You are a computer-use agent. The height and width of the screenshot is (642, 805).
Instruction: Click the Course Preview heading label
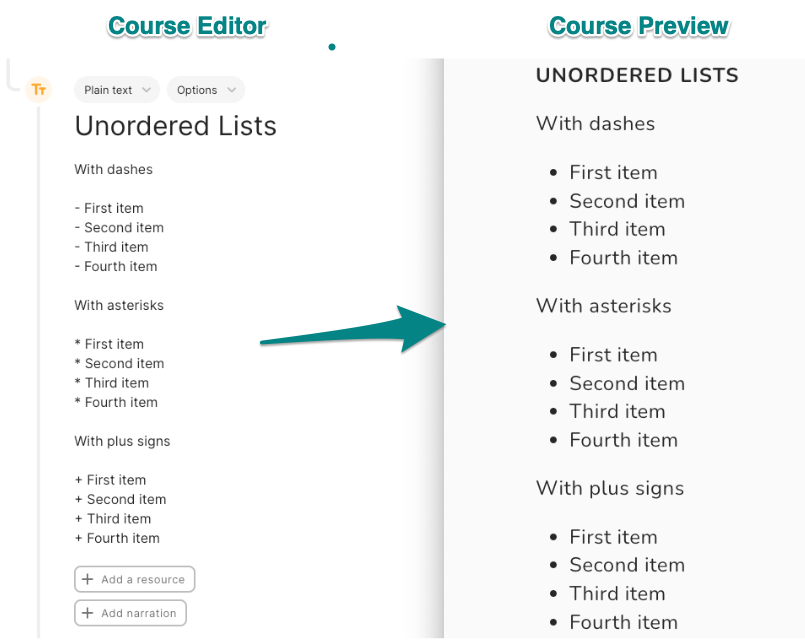click(x=638, y=26)
